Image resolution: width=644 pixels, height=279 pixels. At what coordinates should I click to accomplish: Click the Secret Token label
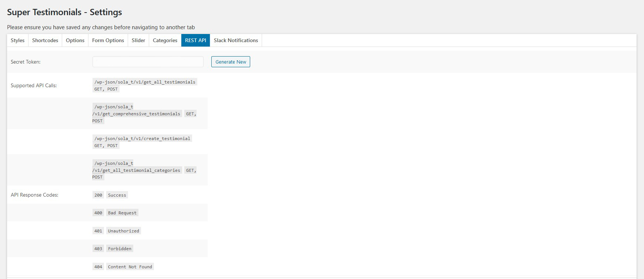point(26,62)
